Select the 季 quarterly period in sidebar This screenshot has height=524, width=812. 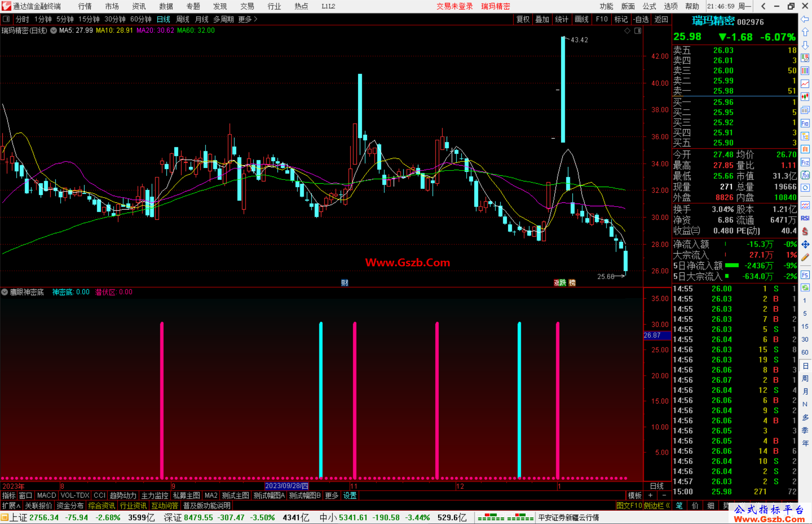[805, 430]
